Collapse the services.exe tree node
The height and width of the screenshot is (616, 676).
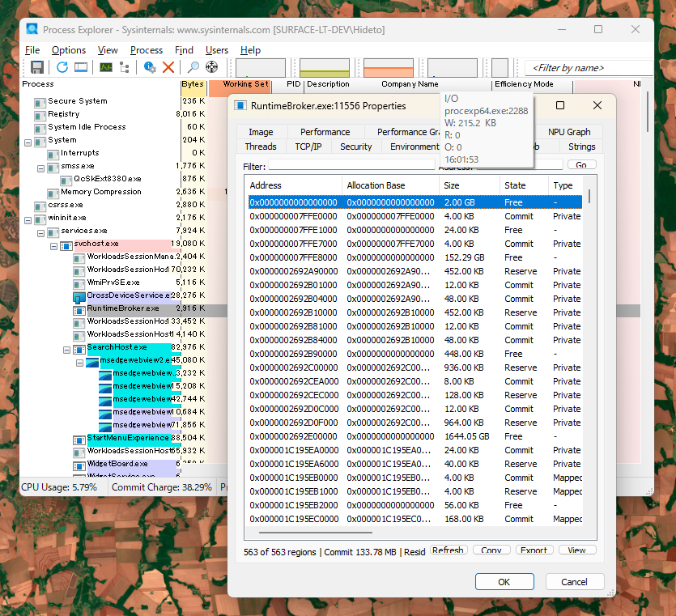coord(41,233)
